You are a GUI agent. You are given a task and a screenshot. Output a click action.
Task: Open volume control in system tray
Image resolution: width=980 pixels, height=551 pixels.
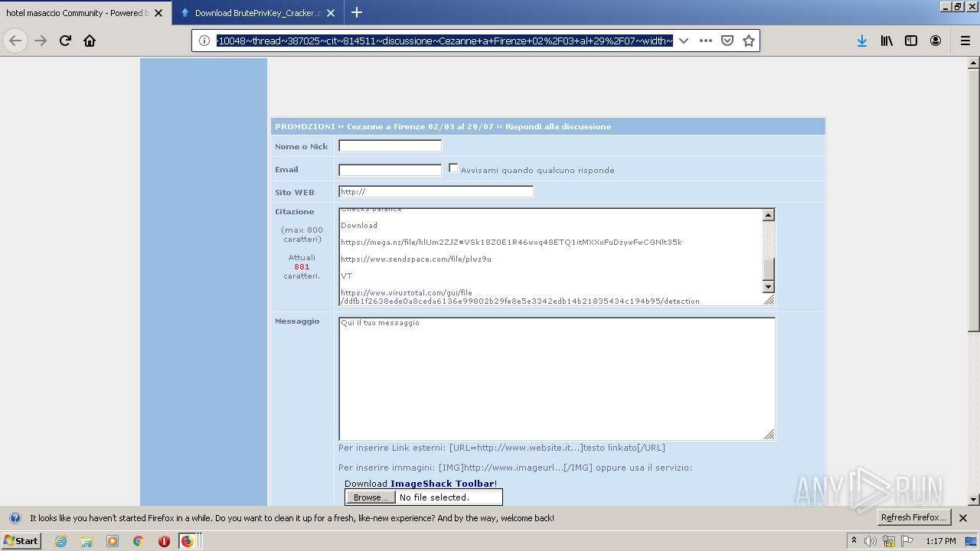(871, 541)
